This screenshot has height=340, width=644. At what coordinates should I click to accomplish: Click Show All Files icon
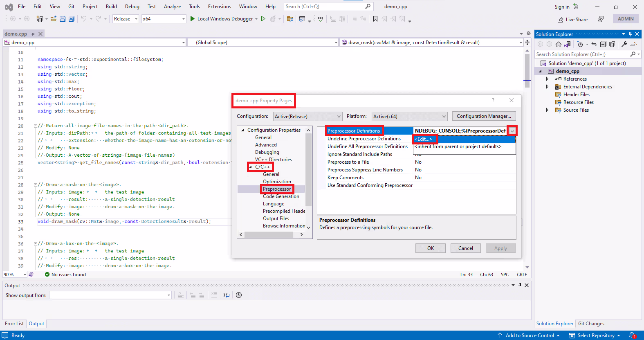tap(612, 44)
